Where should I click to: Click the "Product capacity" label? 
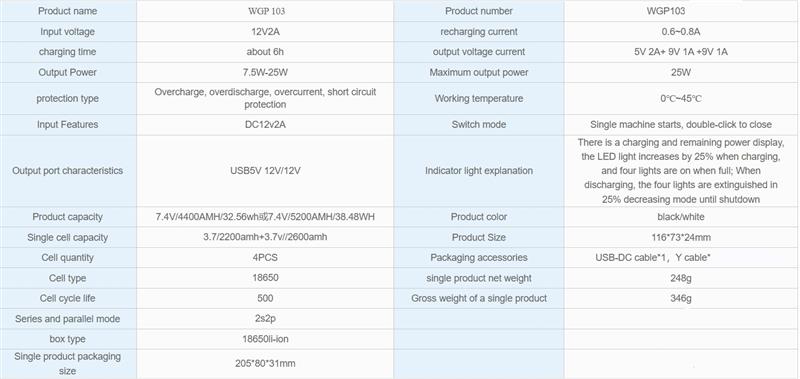67,217
